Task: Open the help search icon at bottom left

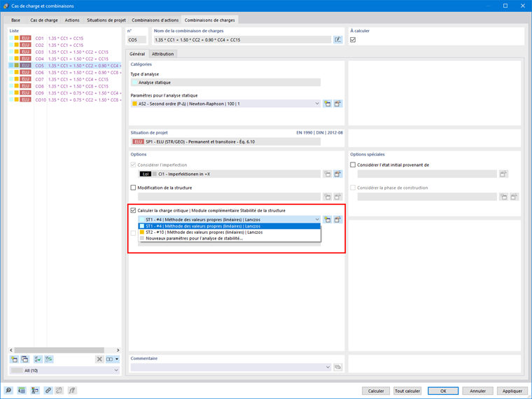Action: 8,391
